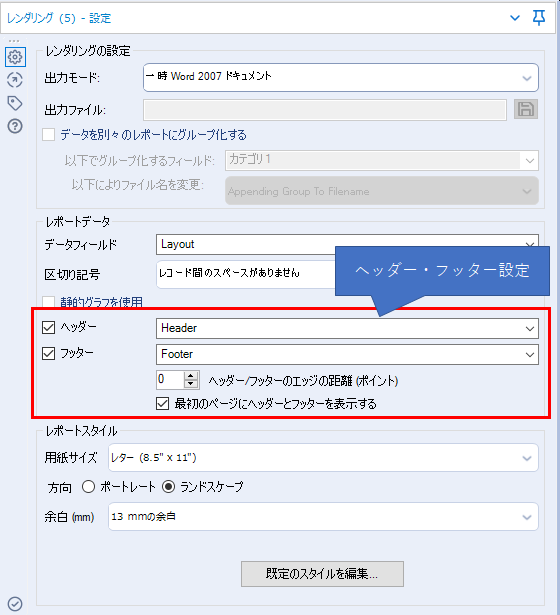
Task: Uncheck the フッター checkbox
Action: [48, 353]
